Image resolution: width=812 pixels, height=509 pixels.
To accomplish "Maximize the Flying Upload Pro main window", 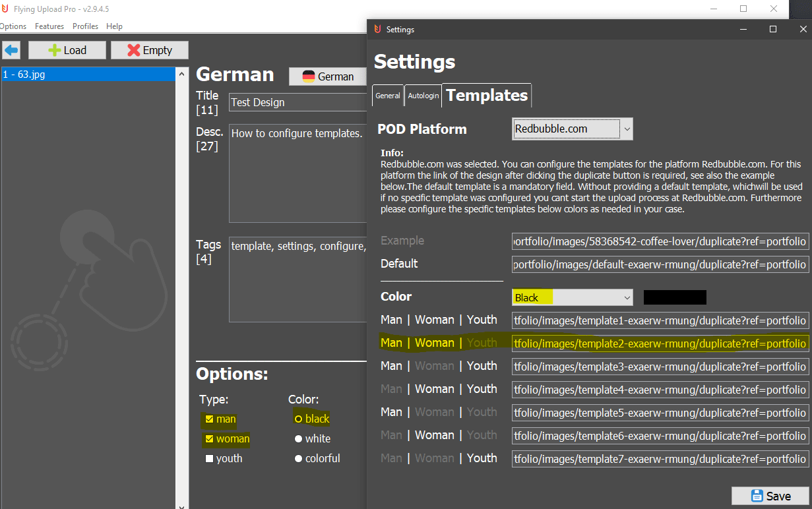I will point(743,9).
